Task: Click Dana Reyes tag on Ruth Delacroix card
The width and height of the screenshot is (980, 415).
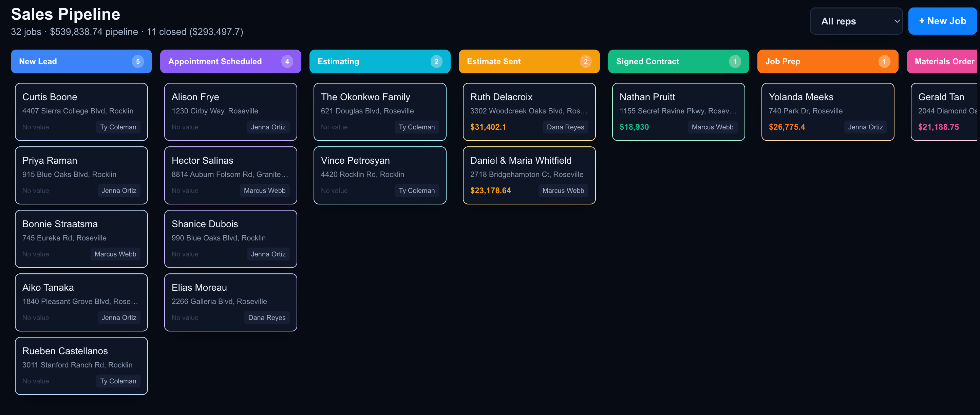Action: pyautogui.click(x=565, y=127)
